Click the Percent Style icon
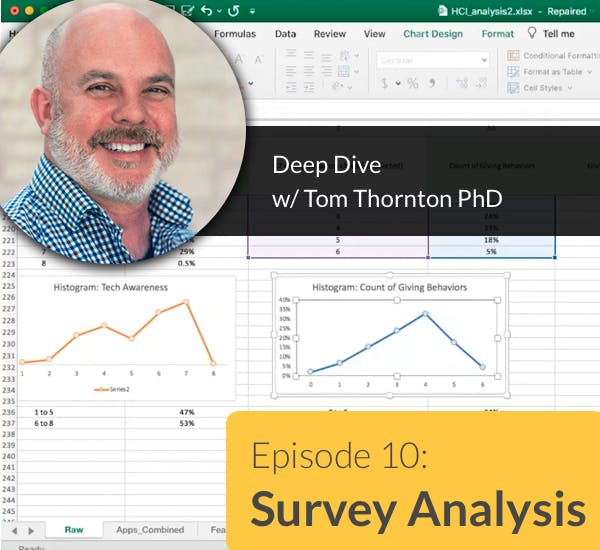Image resolution: width=600 pixels, height=550 pixels. tap(412, 83)
